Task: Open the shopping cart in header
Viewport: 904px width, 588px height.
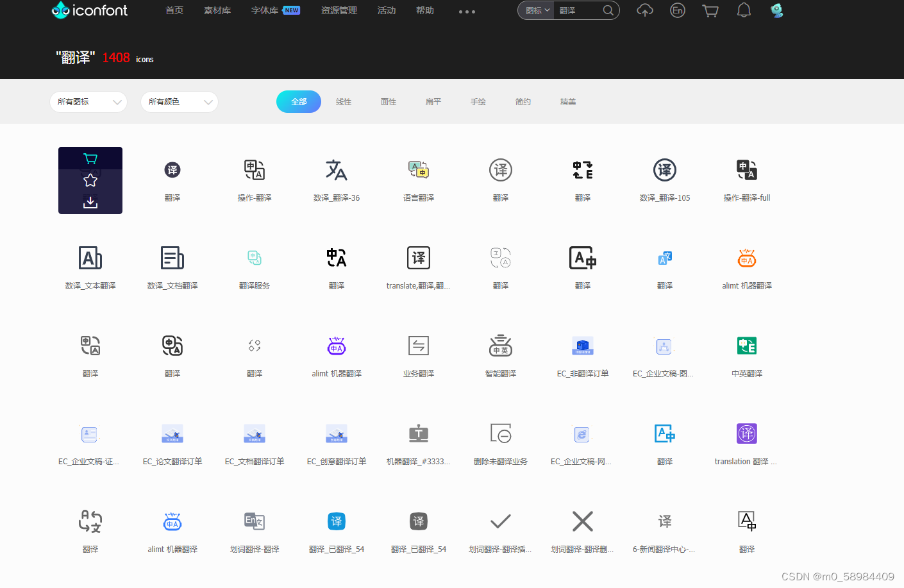Action: click(x=710, y=10)
